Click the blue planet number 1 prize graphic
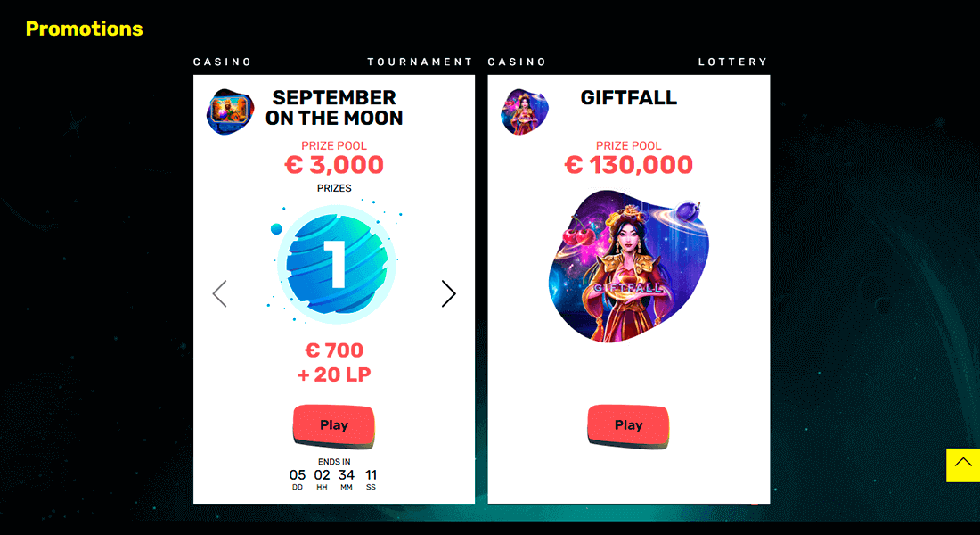The width and height of the screenshot is (980, 535). tap(335, 263)
